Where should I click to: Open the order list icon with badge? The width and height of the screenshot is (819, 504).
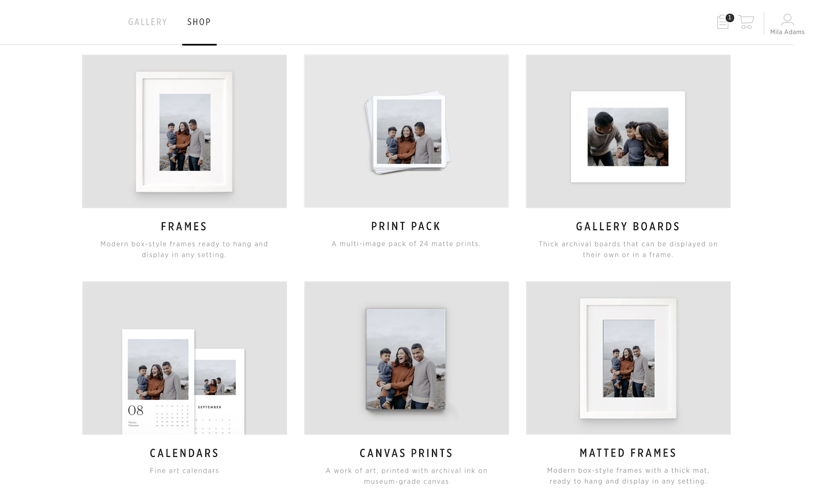click(x=723, y=22)
